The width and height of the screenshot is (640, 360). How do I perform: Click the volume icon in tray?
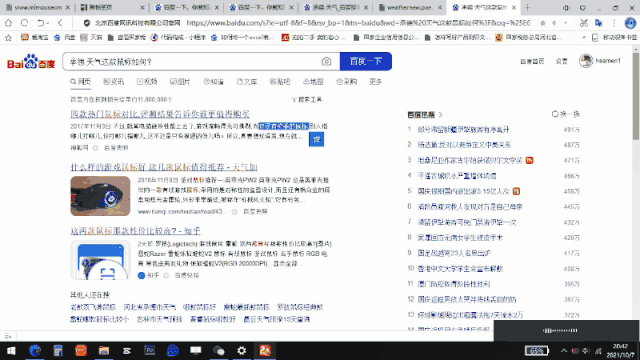[x=586, y=351]
